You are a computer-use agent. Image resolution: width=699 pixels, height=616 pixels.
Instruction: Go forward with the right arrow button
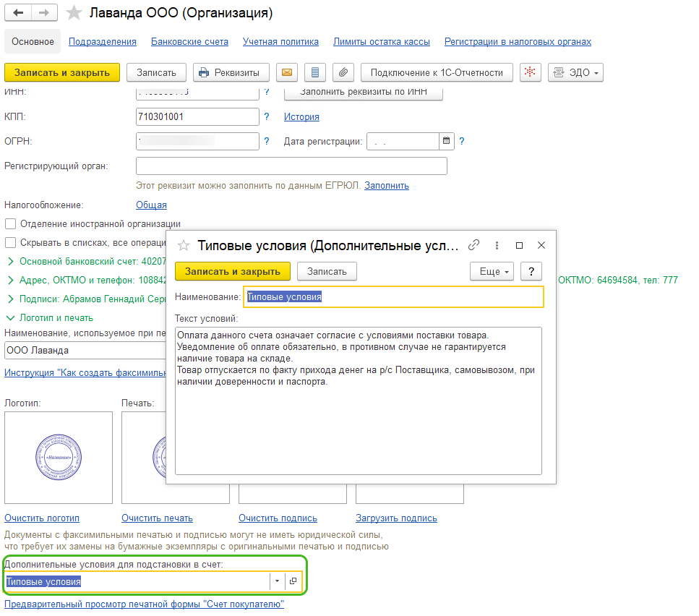point(44,12)
